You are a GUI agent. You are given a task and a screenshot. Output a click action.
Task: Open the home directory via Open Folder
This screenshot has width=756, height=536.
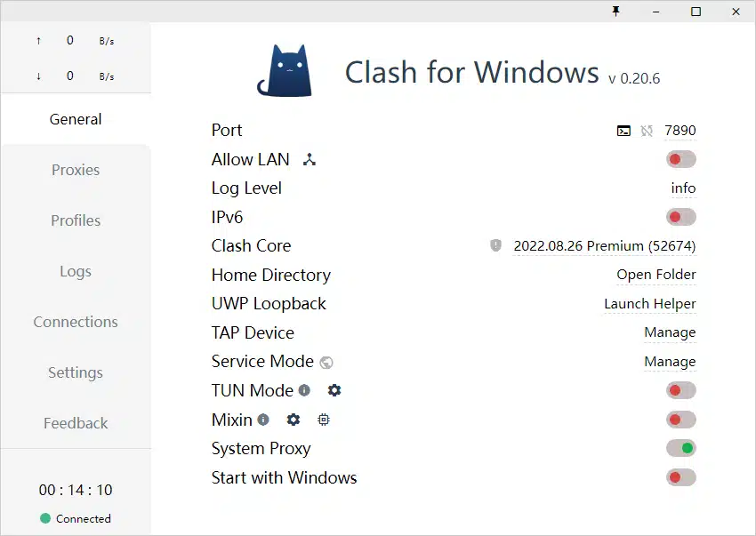[656, 275]
